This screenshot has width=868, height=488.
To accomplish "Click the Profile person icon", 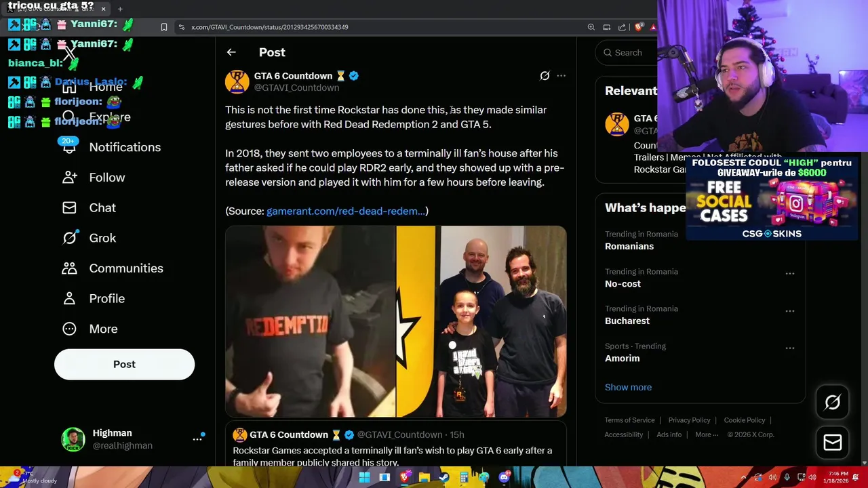I will tap(69, 299).
